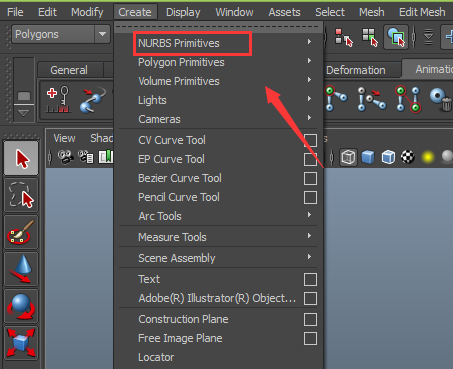Choose the Paint Selection tool
453x369 pixels.
point(21,232)
